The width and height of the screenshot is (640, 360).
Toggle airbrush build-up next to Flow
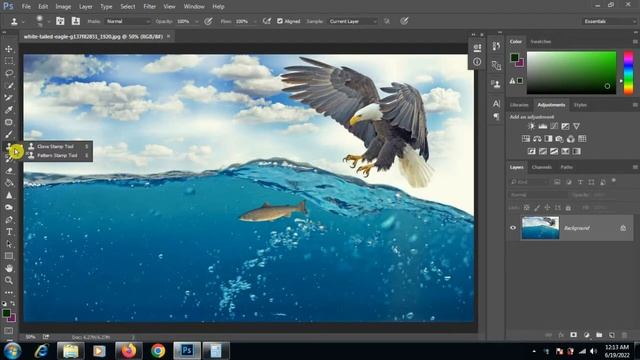(267, 21)
